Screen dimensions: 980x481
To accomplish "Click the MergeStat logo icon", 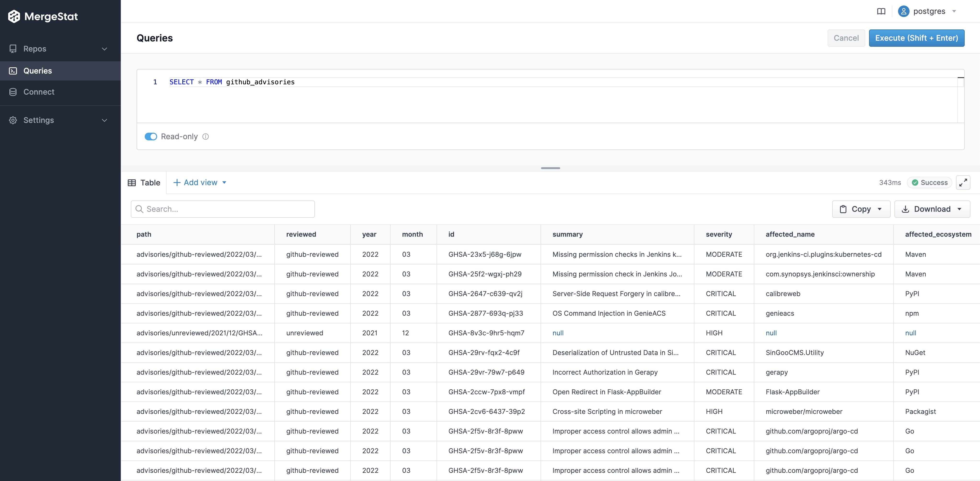I will [14, 16].
